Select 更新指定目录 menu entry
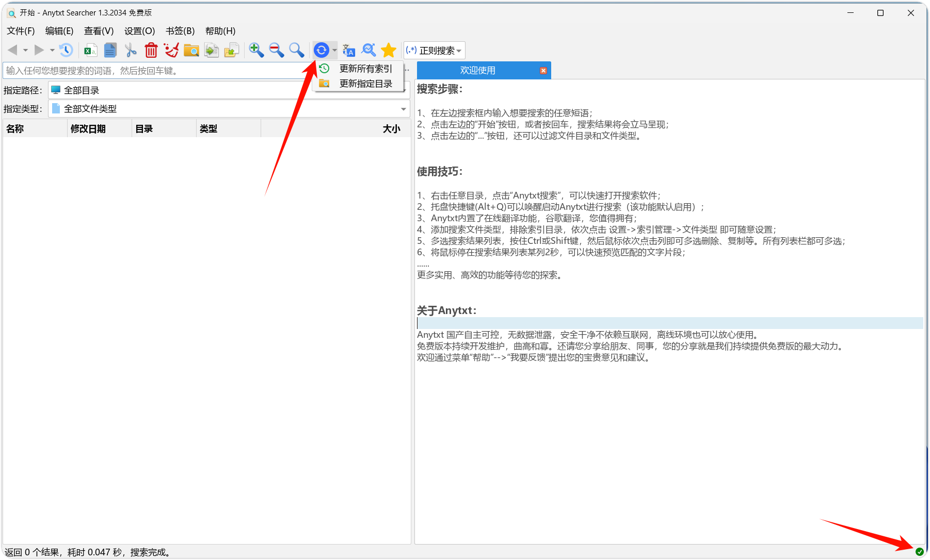Image resolution: width=930 pixels, height=560 pixels. tap(359, 84)
